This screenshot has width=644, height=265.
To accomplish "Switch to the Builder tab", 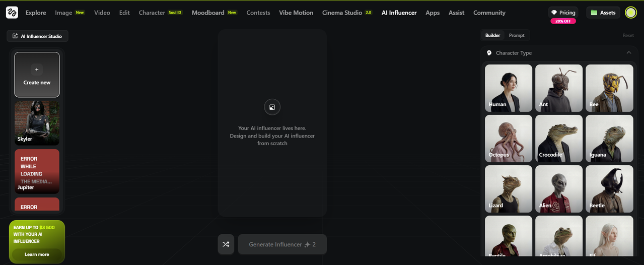I will tap(492, 35).
